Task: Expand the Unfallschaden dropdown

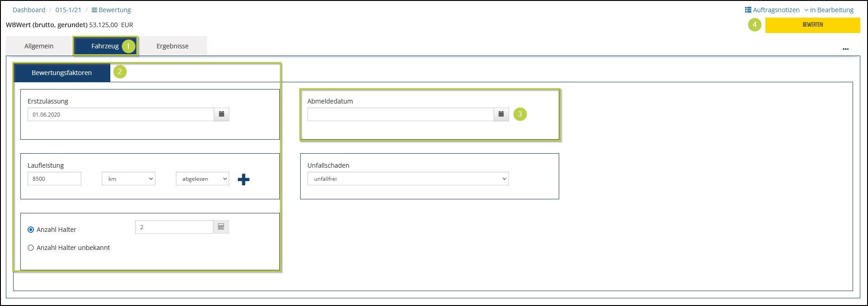Action: (408, 179)
